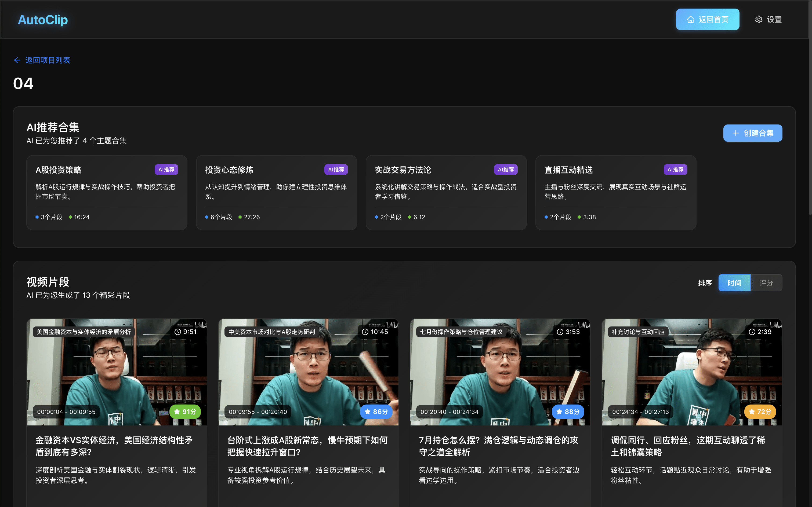Open the 直播互动精选 collection card

[615, 192]
